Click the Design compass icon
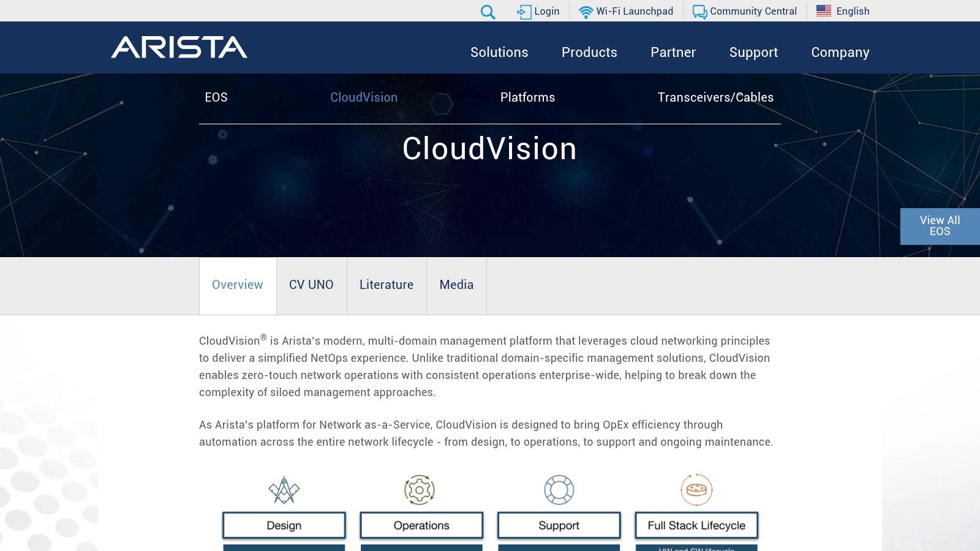This screenshot has width=980, height=551. coord(284,490)
